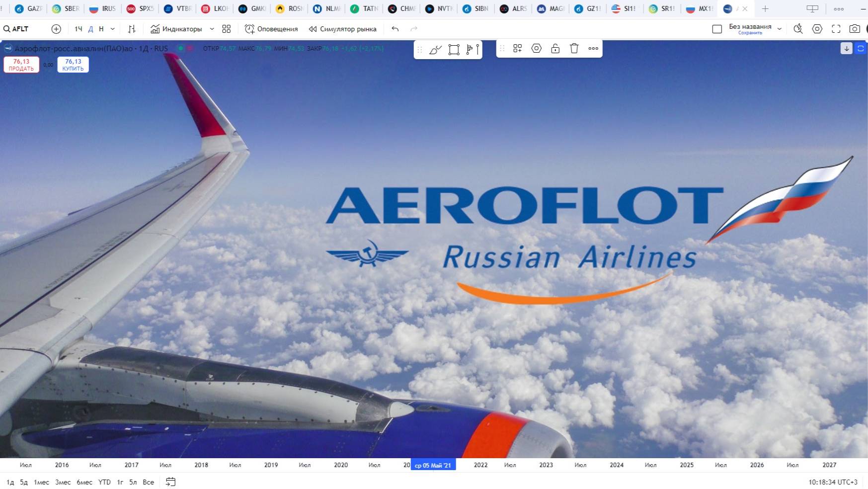Close the active Aeroflot tab
This screenshot has width=868, height=489.
coord(745,8)
